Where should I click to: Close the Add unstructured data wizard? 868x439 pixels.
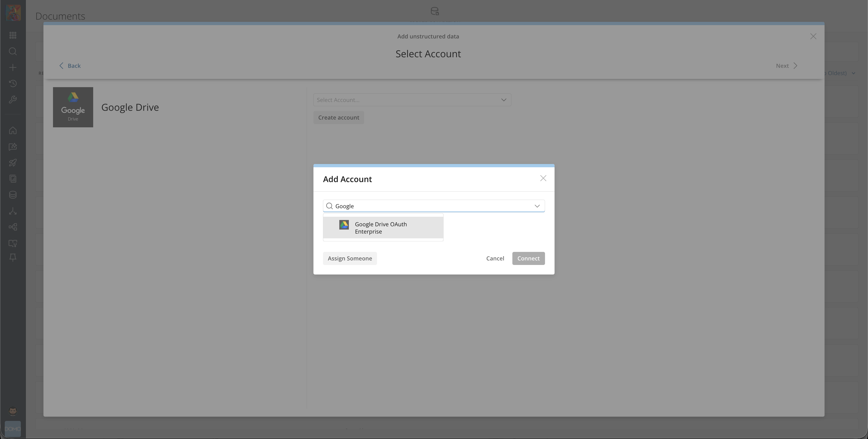[x=813, y=36]
